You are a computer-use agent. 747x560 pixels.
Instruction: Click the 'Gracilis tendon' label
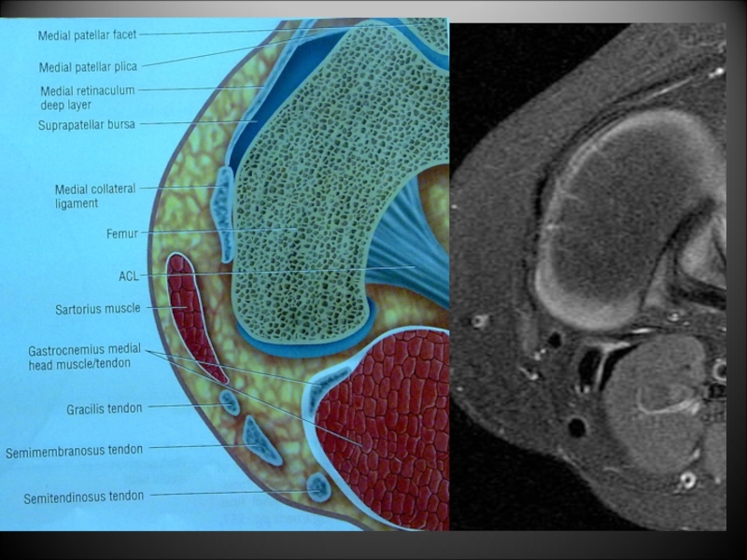(x=105, y=409)
